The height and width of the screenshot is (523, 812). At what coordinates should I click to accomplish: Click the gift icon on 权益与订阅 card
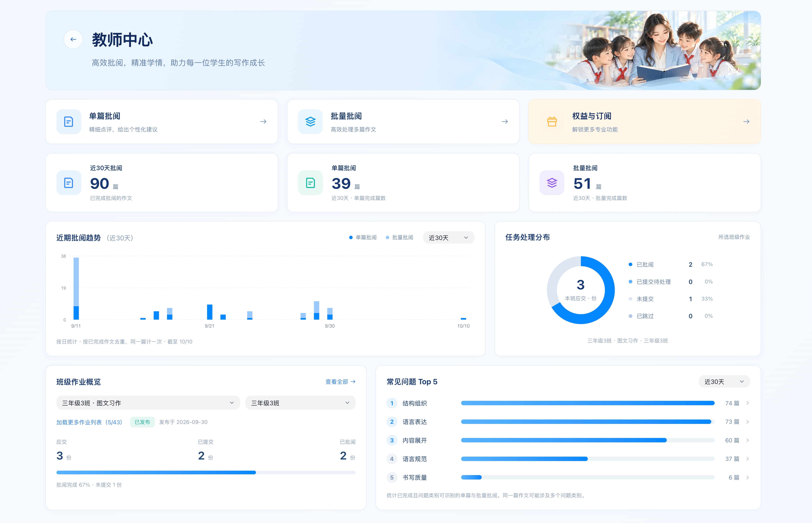click(x=552, y=122)
